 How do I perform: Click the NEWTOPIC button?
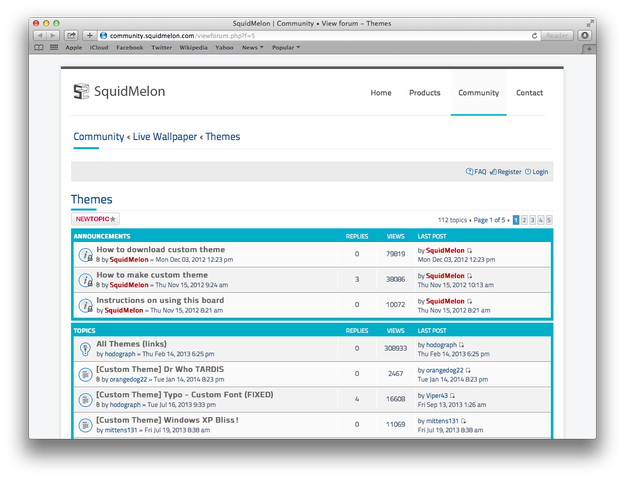coord(96,219)
